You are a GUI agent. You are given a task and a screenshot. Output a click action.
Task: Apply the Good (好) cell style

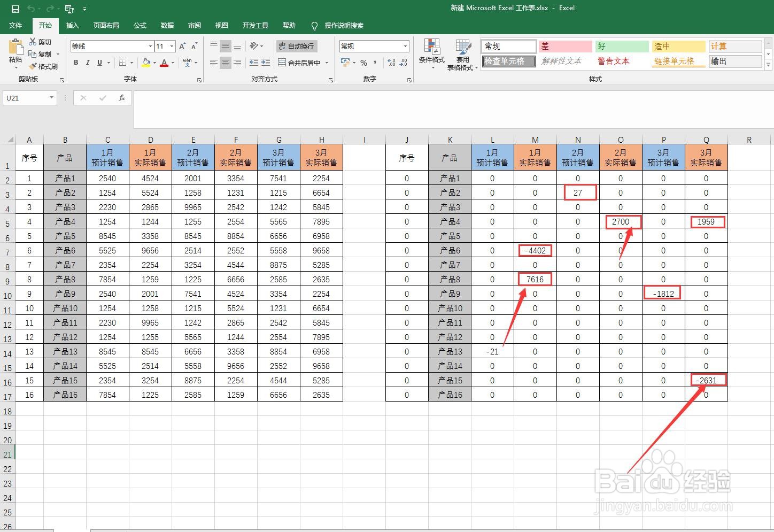pos(622,46)
